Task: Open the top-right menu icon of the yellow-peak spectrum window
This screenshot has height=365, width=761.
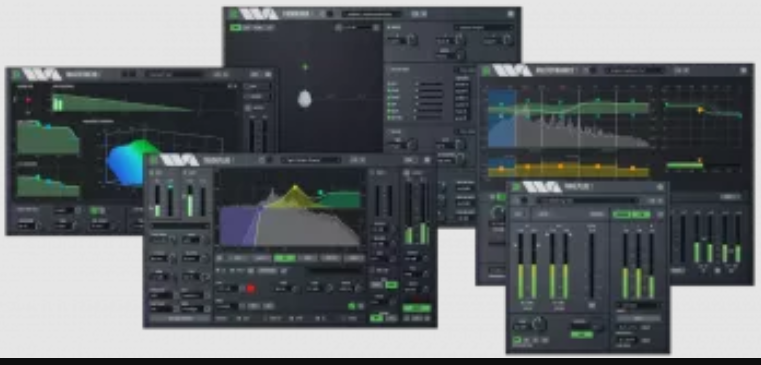Action: click(427, 160)
